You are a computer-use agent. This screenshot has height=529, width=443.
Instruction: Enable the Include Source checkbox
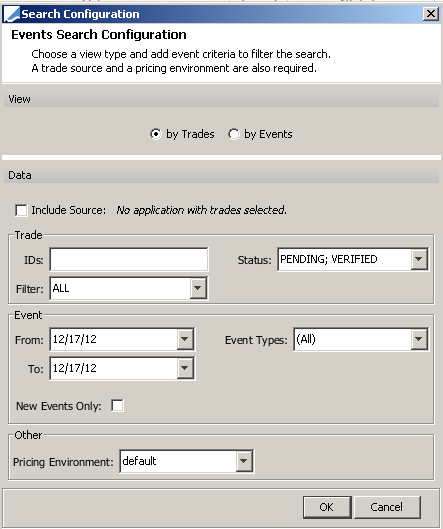coord(21,210)
